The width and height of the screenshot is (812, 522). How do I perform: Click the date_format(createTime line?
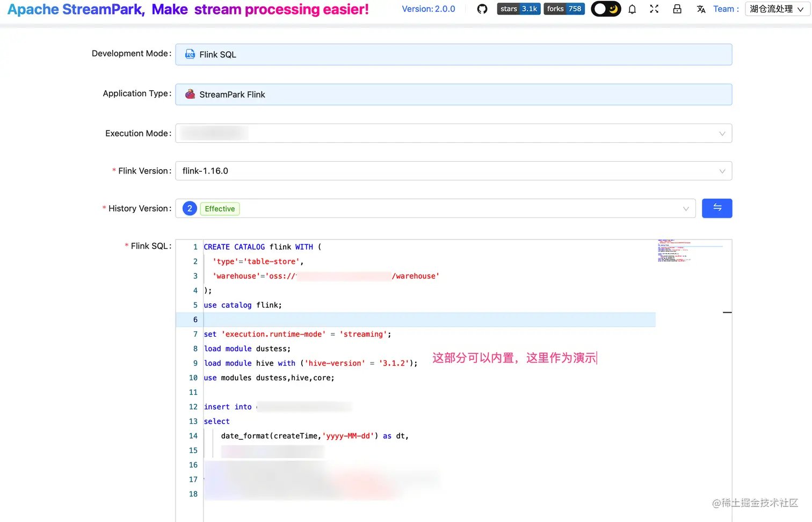pos(315,436)
